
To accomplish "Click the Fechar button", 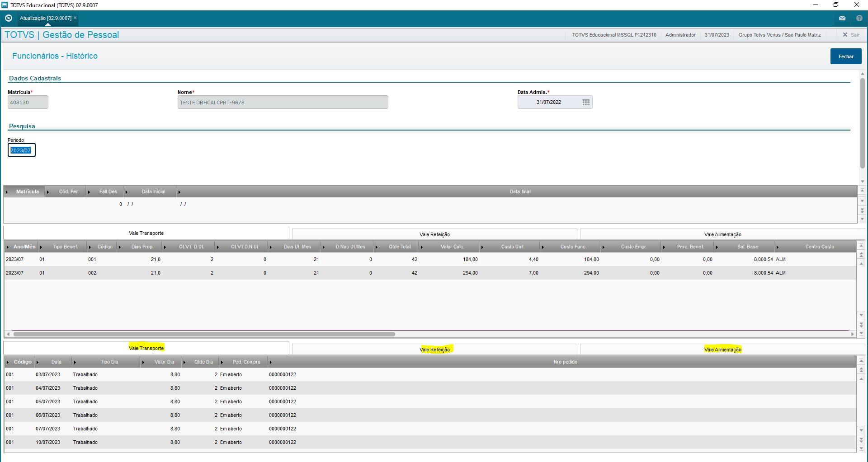I will 846,56.
